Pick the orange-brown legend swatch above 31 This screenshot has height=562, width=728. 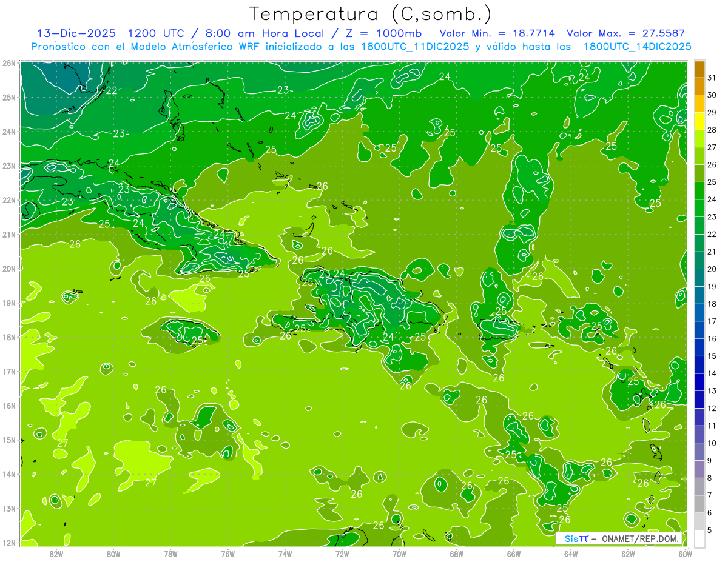pyautogui.click(x=699, y=69)
